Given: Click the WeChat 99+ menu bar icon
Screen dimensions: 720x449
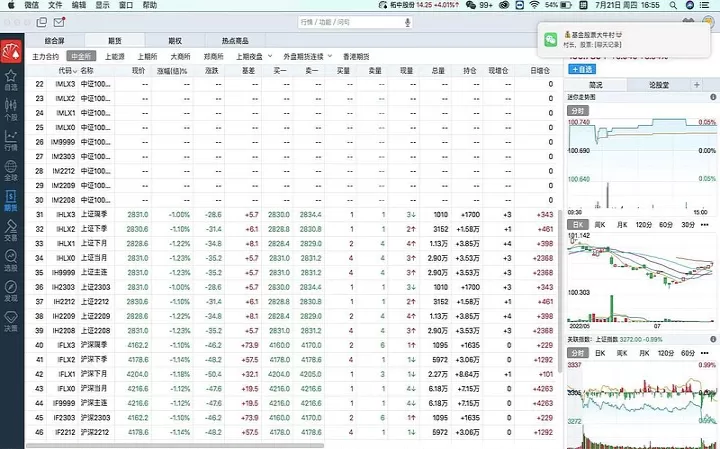Looking at the screenshot, I should click(x=479, y=5).
